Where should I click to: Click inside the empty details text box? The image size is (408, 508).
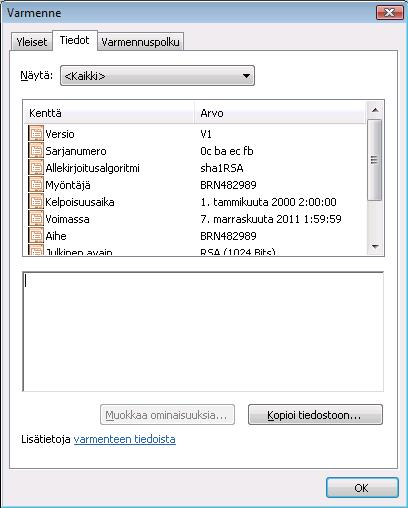coord(203,332)
